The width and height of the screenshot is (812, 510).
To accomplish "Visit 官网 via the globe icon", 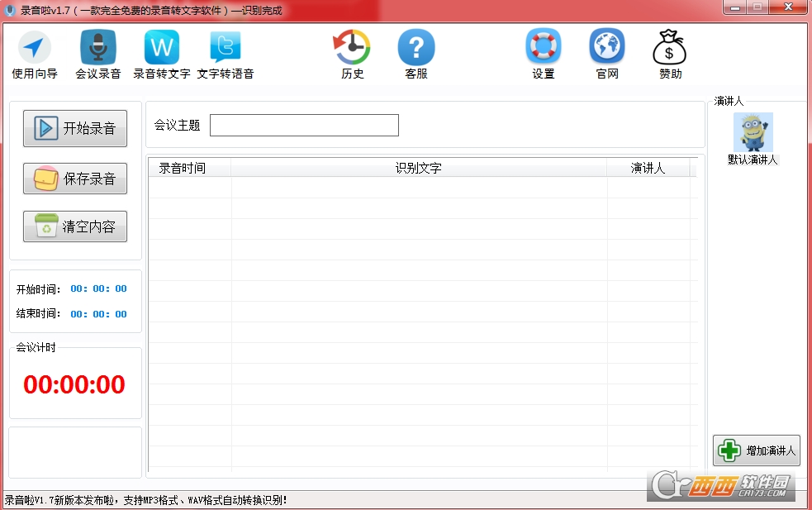I will coord(607,48).
